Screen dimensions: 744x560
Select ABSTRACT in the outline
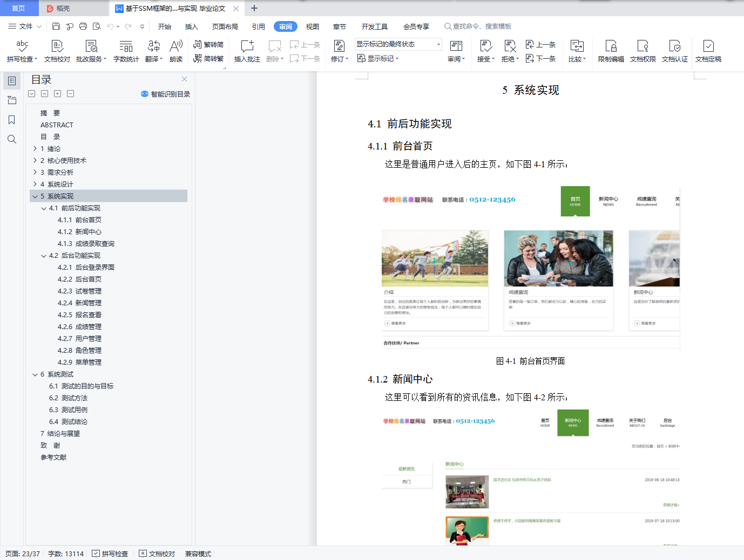pyautogui.click(x=57, y=125)
